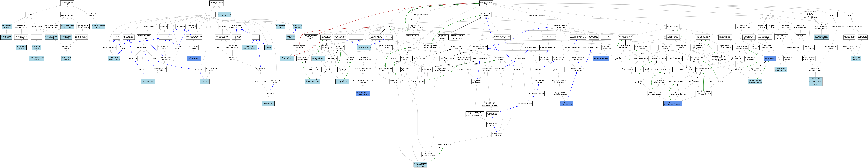Select anatomical structure morphogenesis node
Viewport: 868px width, 168px height.
pos(480,48)
